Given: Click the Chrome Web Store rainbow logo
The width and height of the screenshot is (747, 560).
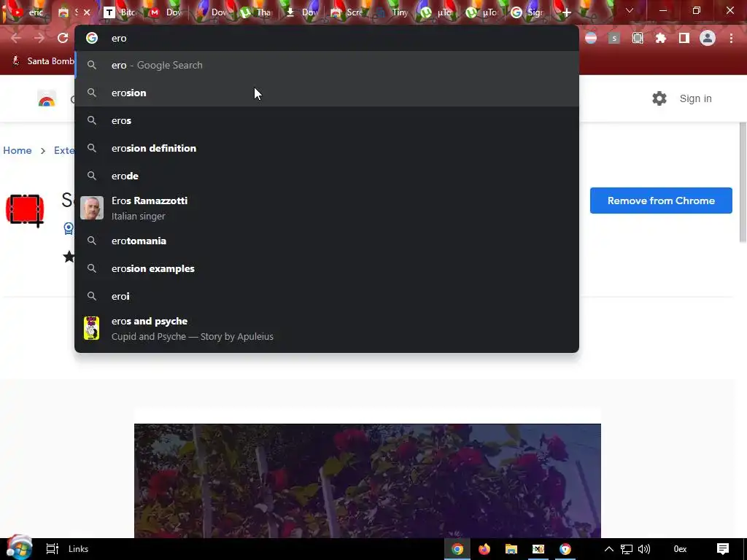Looking at the screenshot, I should pyautogui.click(x=47, y=98).
